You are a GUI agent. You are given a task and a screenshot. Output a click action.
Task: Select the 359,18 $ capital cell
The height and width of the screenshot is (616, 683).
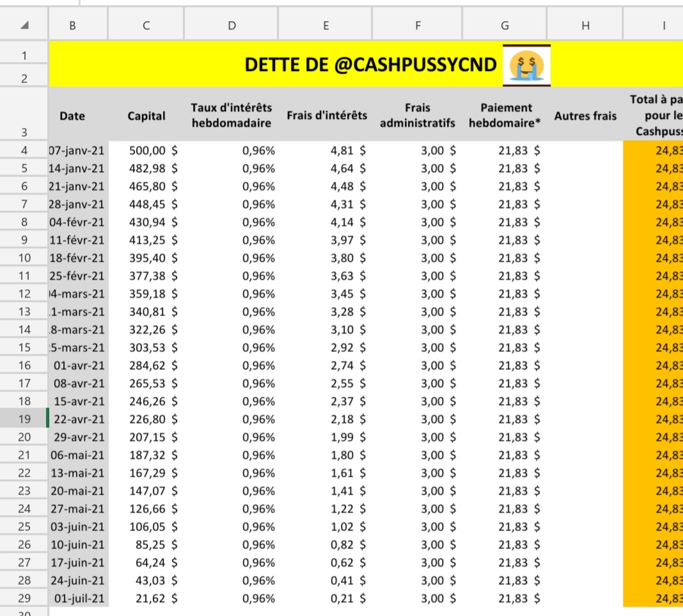pyautogui.click(x=146, y=294)
